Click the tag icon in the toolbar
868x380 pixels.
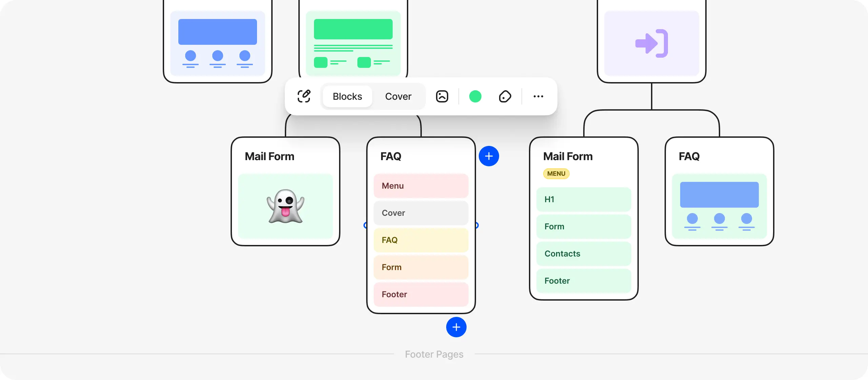tap(505, 97)
